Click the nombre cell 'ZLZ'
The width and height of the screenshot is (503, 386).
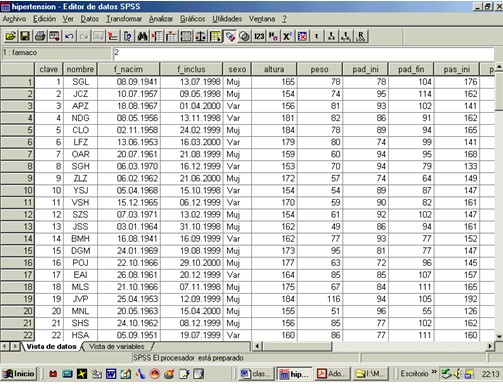coord(80,178)
